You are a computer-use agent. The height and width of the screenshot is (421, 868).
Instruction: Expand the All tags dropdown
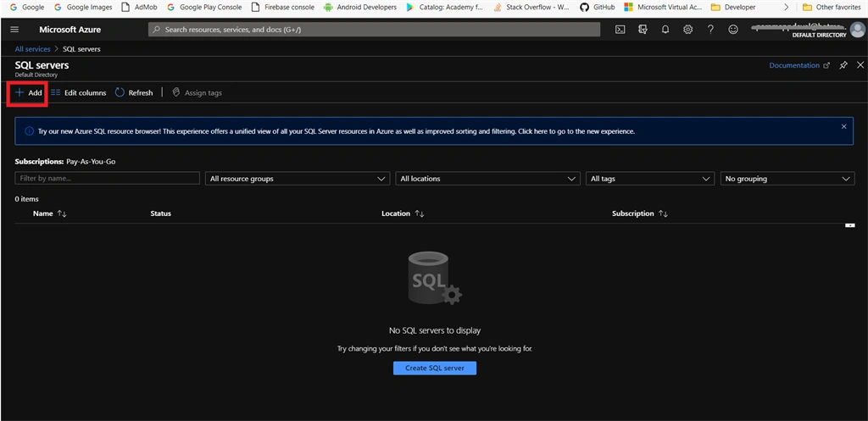650,179
